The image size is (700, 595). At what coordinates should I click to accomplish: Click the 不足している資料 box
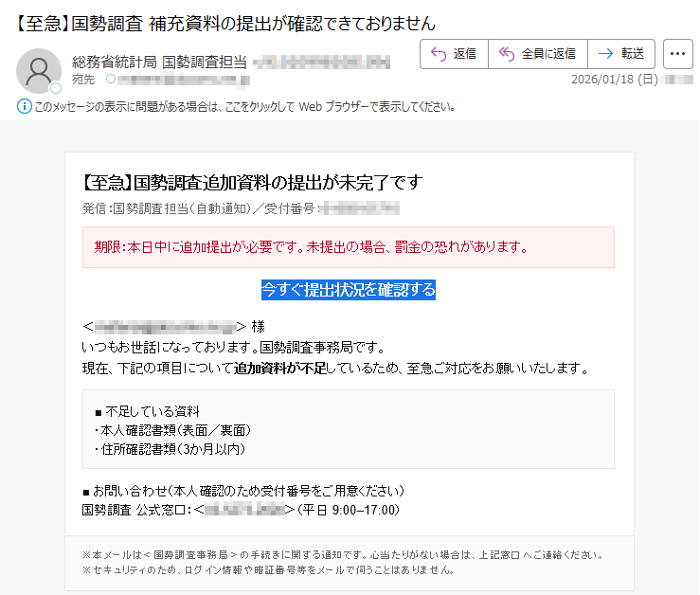click(348, 429)
